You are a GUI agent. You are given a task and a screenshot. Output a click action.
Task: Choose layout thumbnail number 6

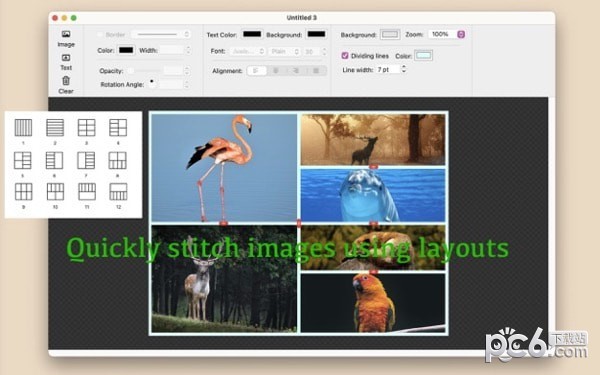tap(54, 160)
